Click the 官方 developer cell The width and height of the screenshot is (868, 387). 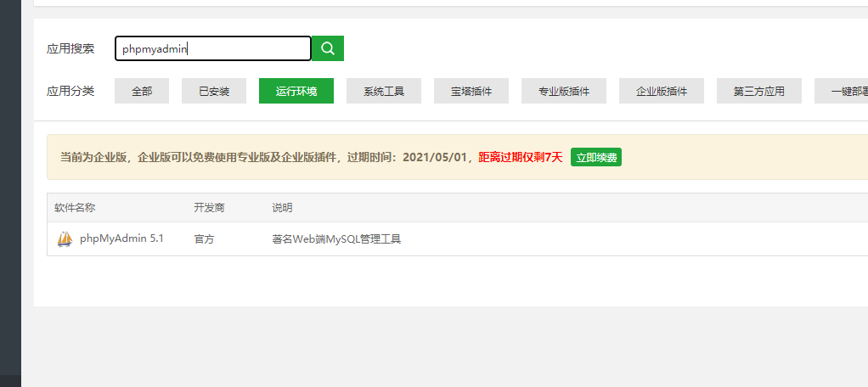[x=205, y=239]
